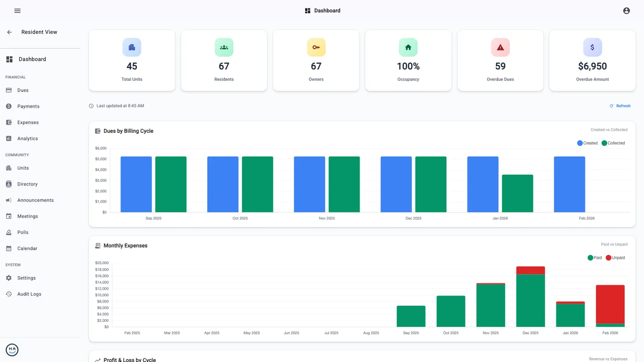
Task: Click the Payments dollar icon in sidebar
Action: tap(8, 106)
